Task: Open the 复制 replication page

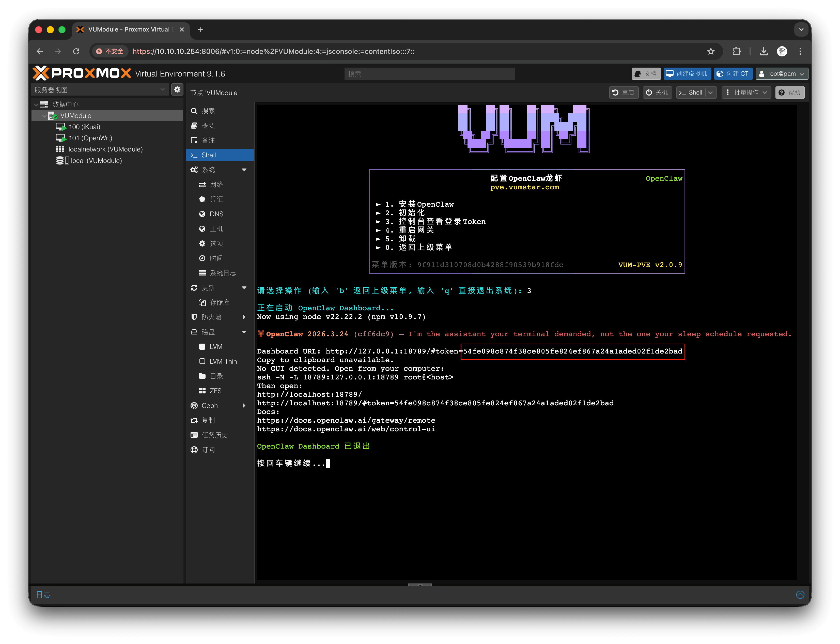Action: [x=220, y=421]
